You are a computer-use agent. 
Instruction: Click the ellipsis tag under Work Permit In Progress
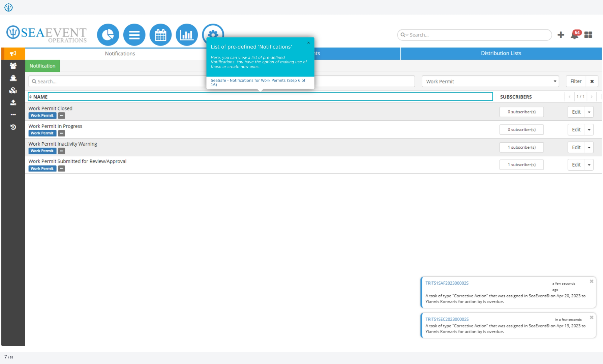[61, 133]
